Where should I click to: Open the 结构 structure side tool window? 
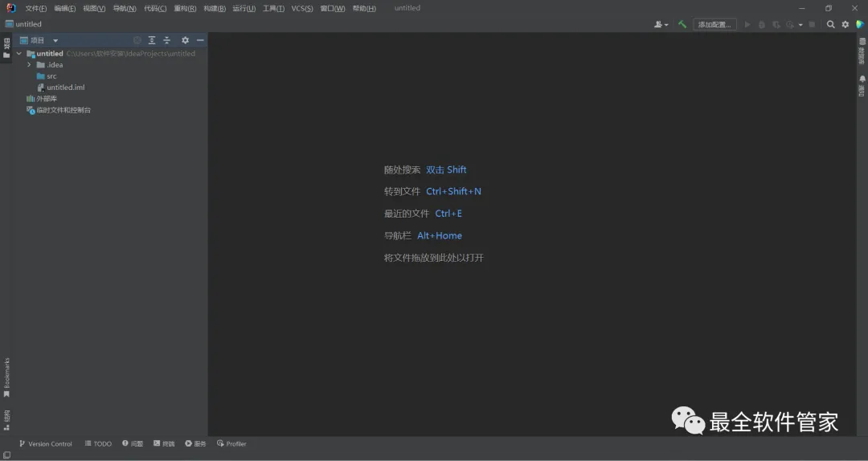[x=6, y=420]
